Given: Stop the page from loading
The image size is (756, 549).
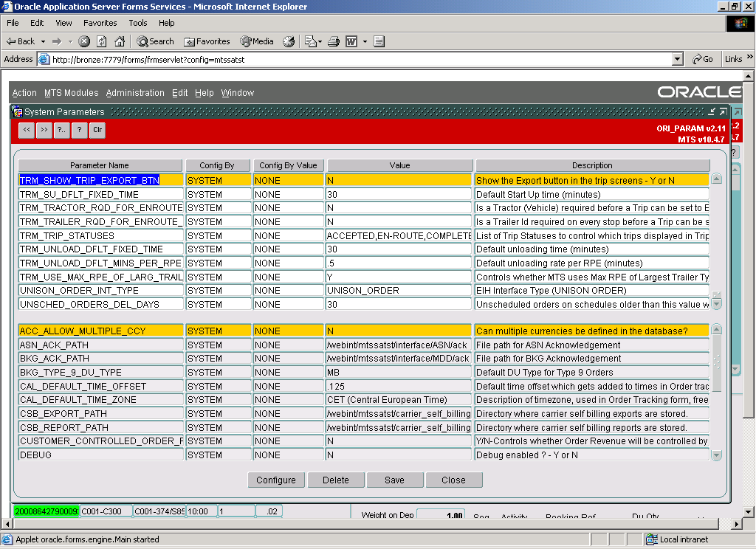Looking at the screenshot, I should click(84, 41).
